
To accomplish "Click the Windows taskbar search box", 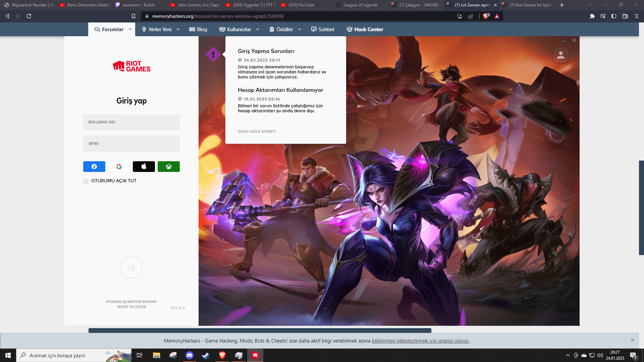I will [x=74, y=355].
